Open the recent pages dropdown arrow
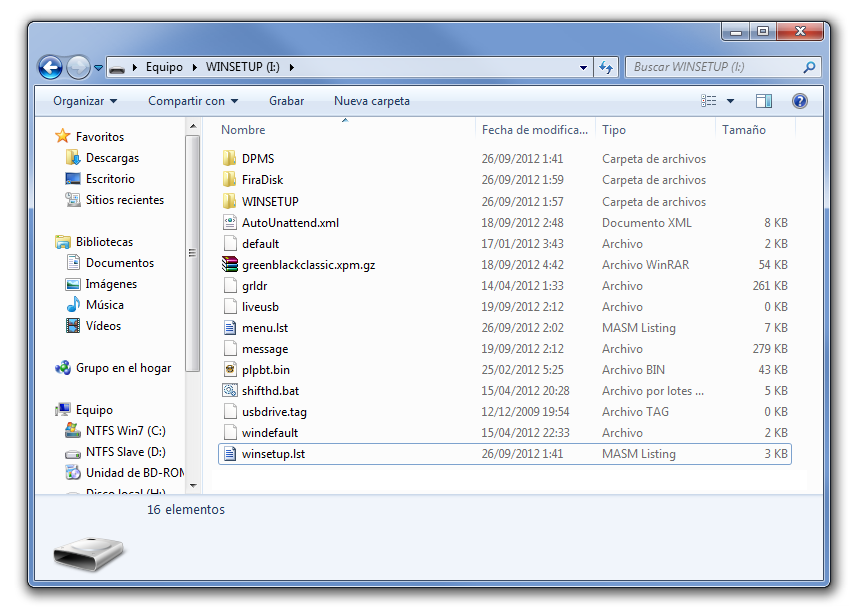This screenshot has width=859, height=609. 98,68
